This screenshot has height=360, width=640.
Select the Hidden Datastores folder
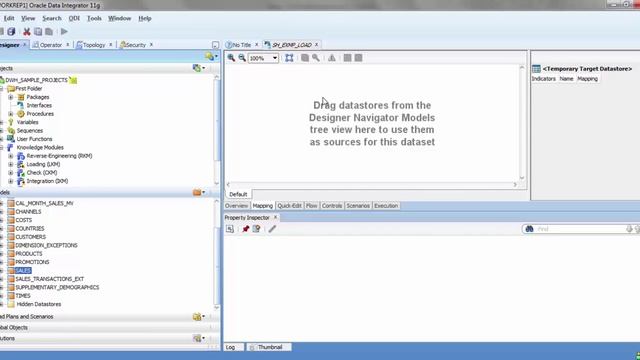pyautogui.click(x=39, y=304)
